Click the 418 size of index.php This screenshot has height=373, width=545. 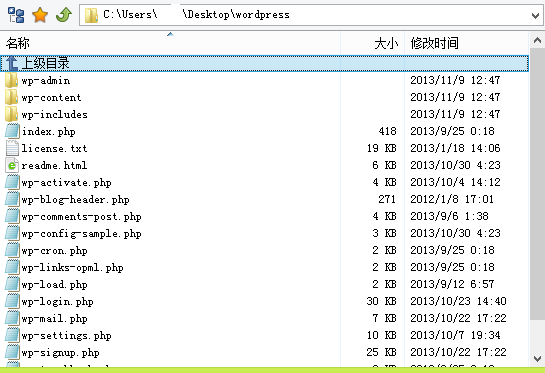coord(388,131)
